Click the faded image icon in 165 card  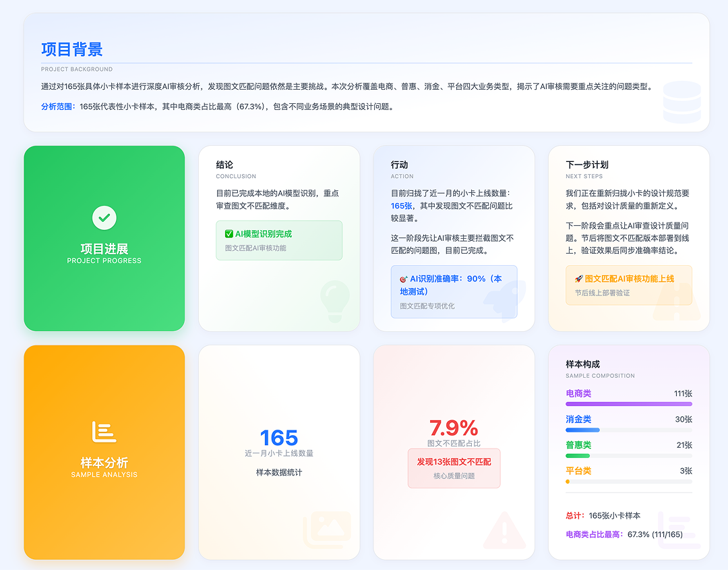point(328,528)
